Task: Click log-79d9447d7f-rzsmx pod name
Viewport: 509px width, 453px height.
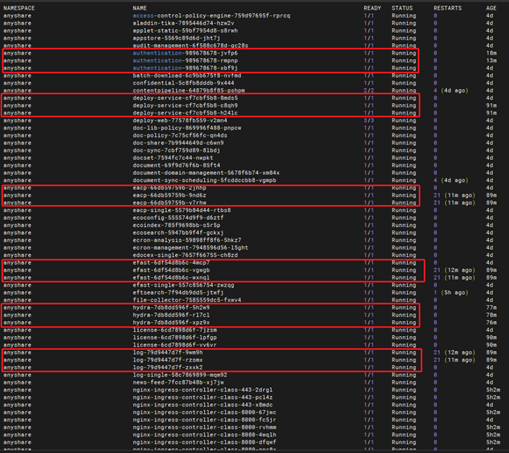Action: click(x=168, y=360)
